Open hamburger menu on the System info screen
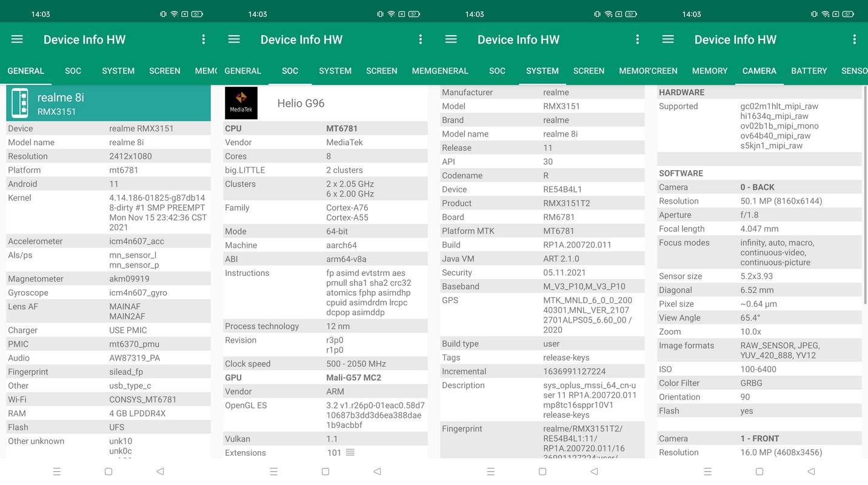The width and height of the screenshot is (868, 485). click(451, 39)
